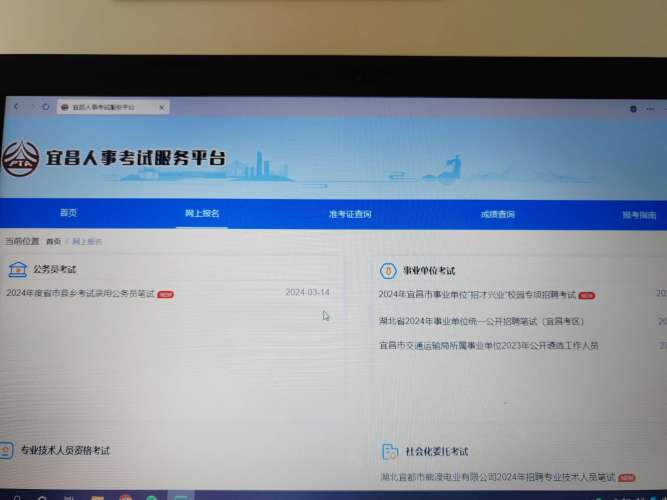
Task: Open 2024年宜昌市事业单位校园专项招聘考试 link
Action: pyautogui.click(x=477, y=295)
